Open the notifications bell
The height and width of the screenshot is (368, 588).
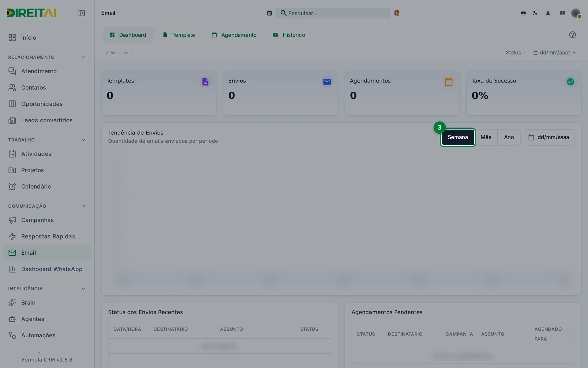pos(548,13)
